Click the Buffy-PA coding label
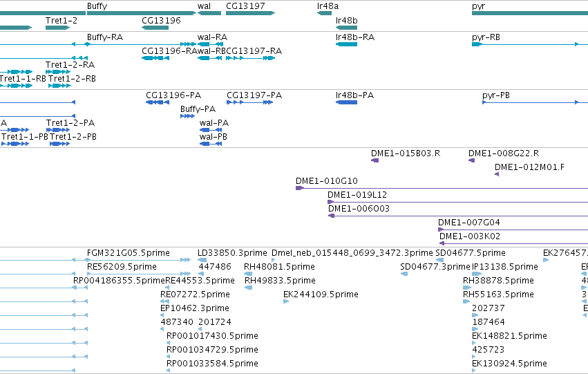The image size is (588, 374). [x=198, y=109]
